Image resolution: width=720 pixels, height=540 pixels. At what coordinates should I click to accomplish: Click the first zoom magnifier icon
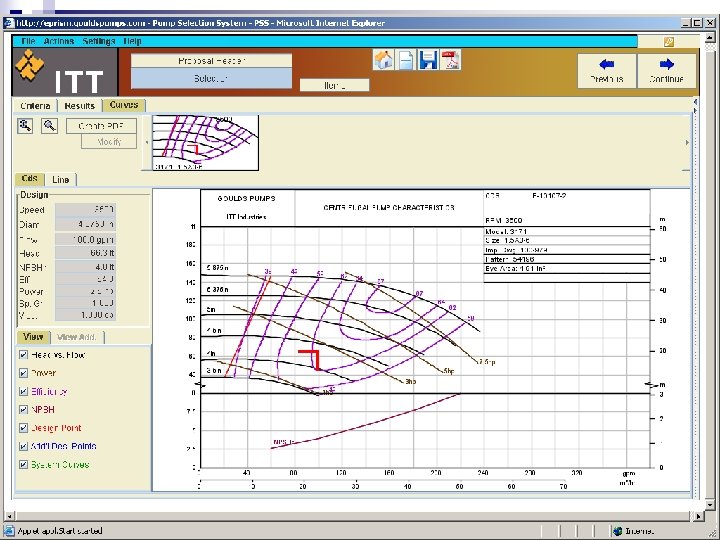coord(25,125)
